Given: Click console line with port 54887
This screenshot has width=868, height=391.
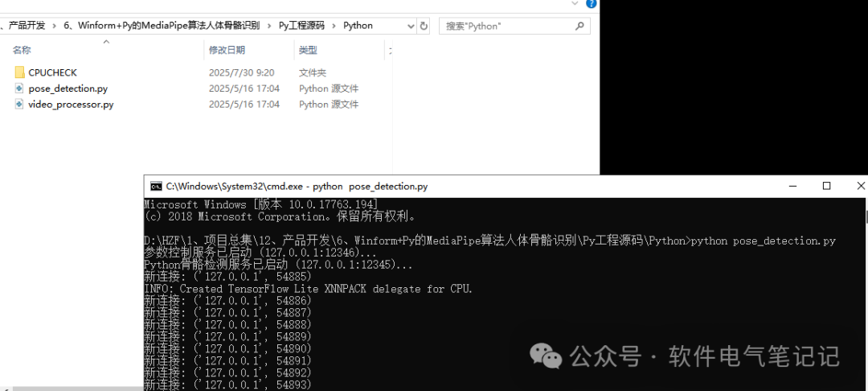Looking at the screenshot, I should 227,312.
